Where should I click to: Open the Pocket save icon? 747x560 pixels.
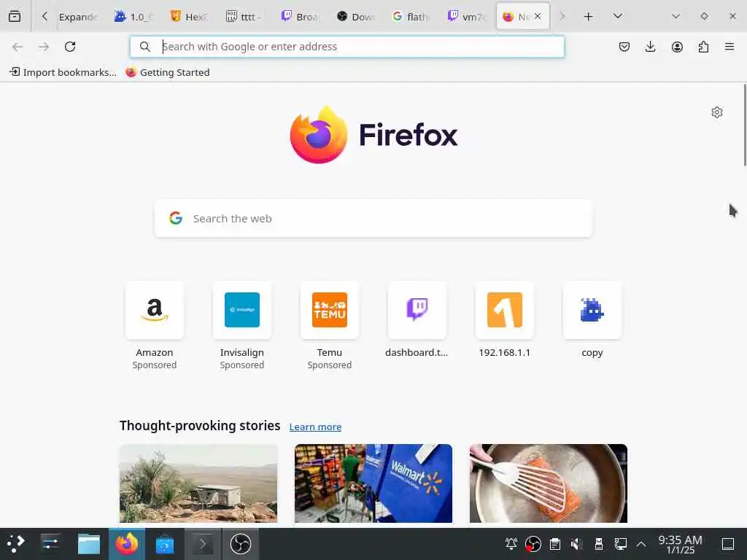(x=624, y=47)
